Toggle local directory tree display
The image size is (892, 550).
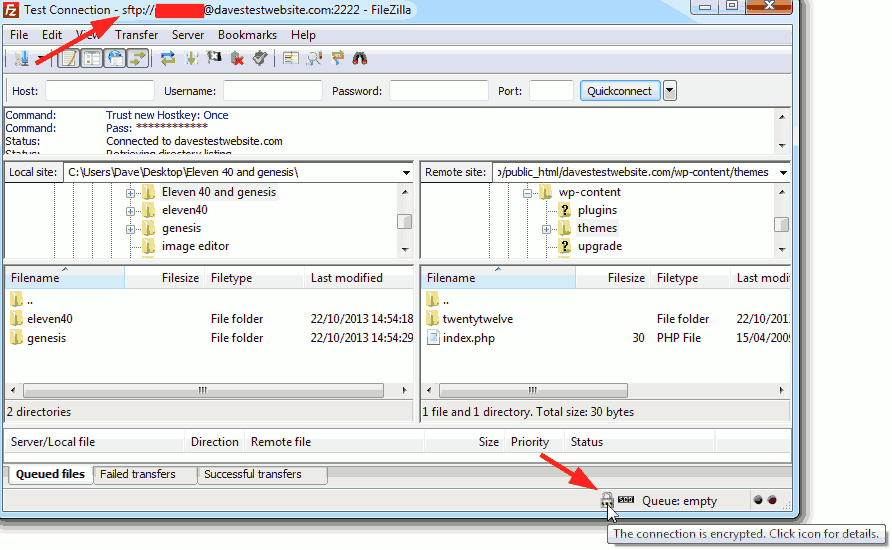coord(92,58)
